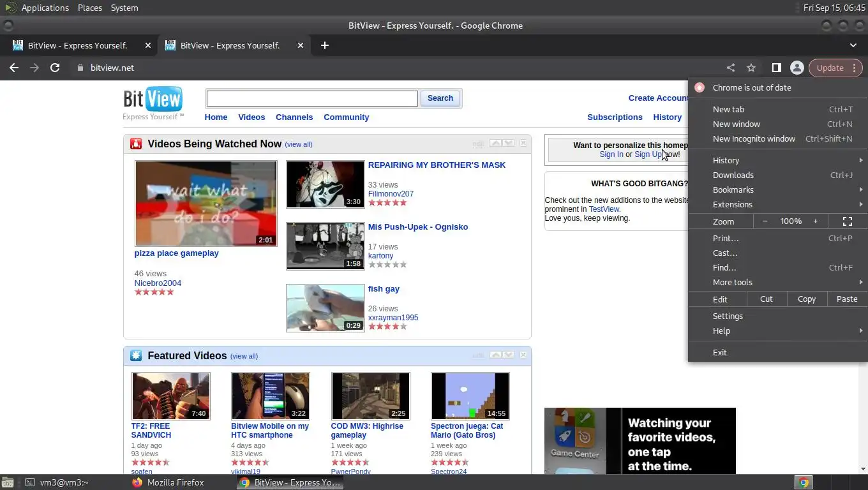Image resolution: width=868 pixels, height=490 pixels.
Task: Click the Chrome icon in system tray
Action: tap(804, 482)
